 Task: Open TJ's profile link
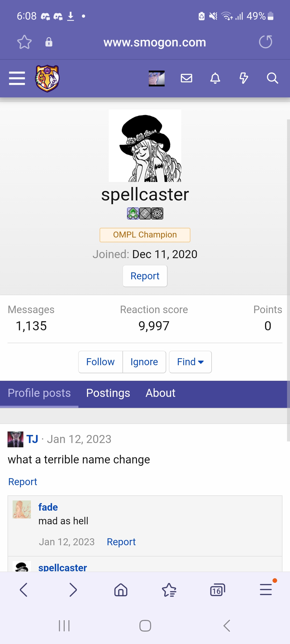[32, 439]
